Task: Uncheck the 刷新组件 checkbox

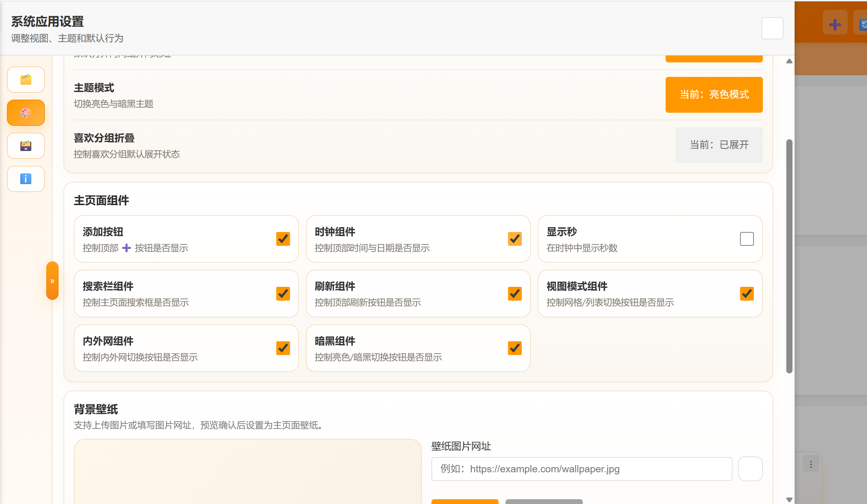Action: click(515, 294)
